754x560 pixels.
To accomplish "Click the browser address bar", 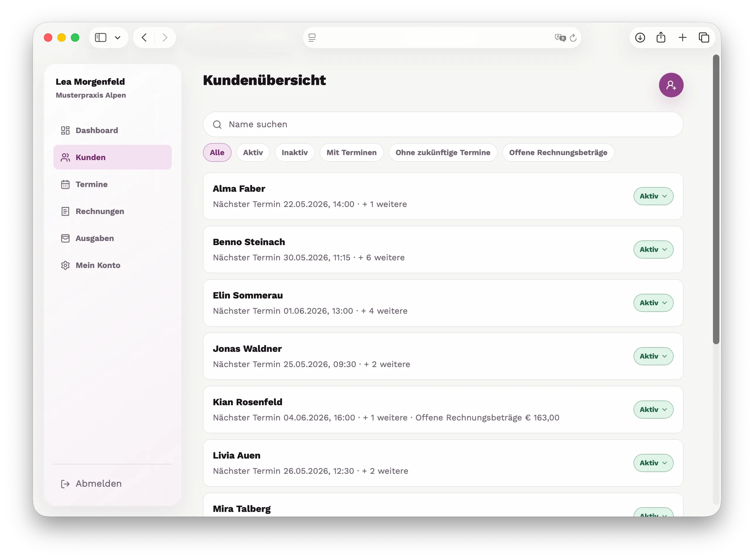I will click(x=441, y=38).
